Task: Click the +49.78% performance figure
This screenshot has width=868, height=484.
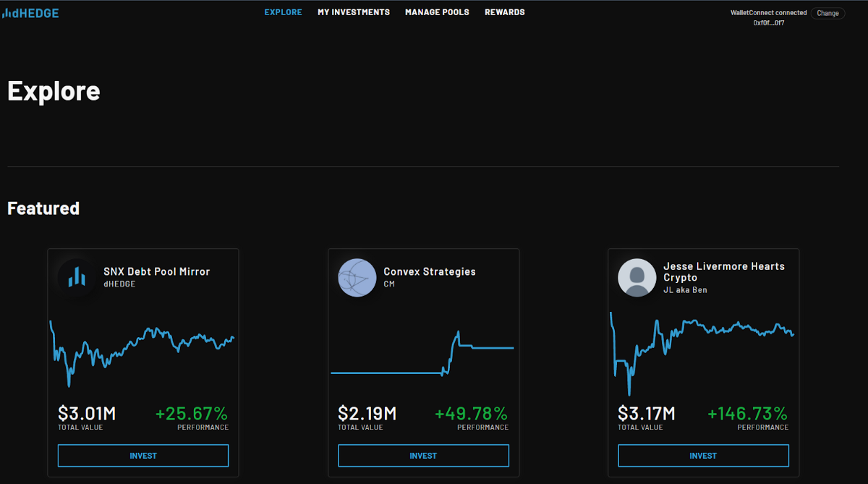Action: pyautogui.click(x=471, y=414)
